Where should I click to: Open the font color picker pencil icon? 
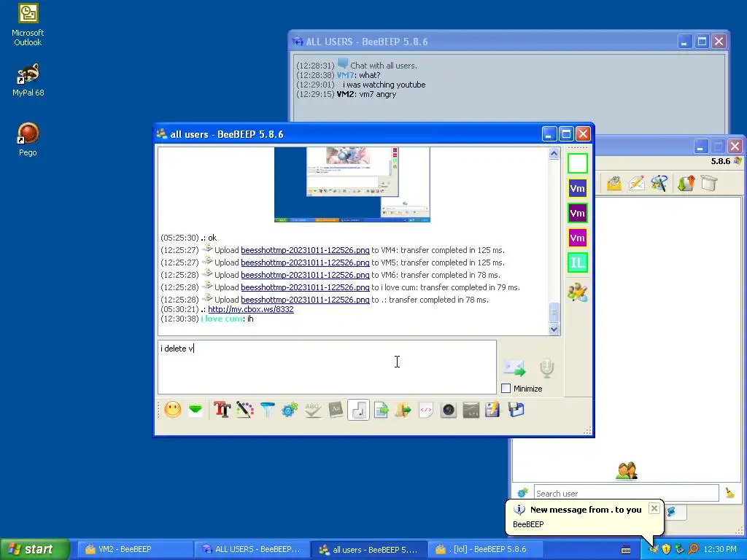point(245,410)
